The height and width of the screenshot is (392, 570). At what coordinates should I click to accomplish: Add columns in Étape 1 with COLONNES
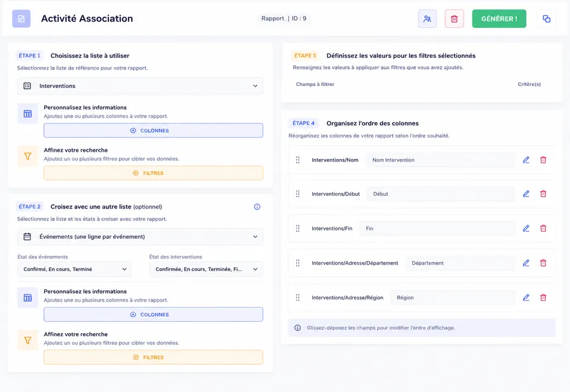[x=153, y=130]
